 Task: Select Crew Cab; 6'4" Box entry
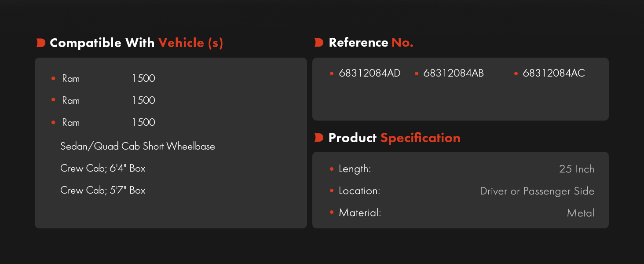point(103,168)
